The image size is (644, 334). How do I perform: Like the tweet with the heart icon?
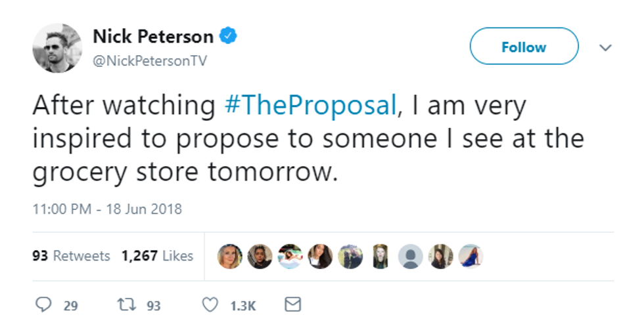[210, 305]
